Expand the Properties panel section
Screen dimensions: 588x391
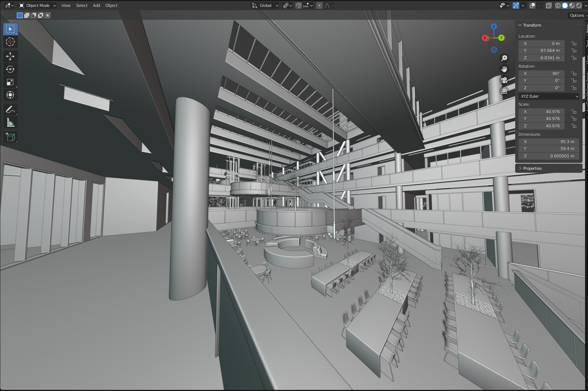[x=532, y=168]
